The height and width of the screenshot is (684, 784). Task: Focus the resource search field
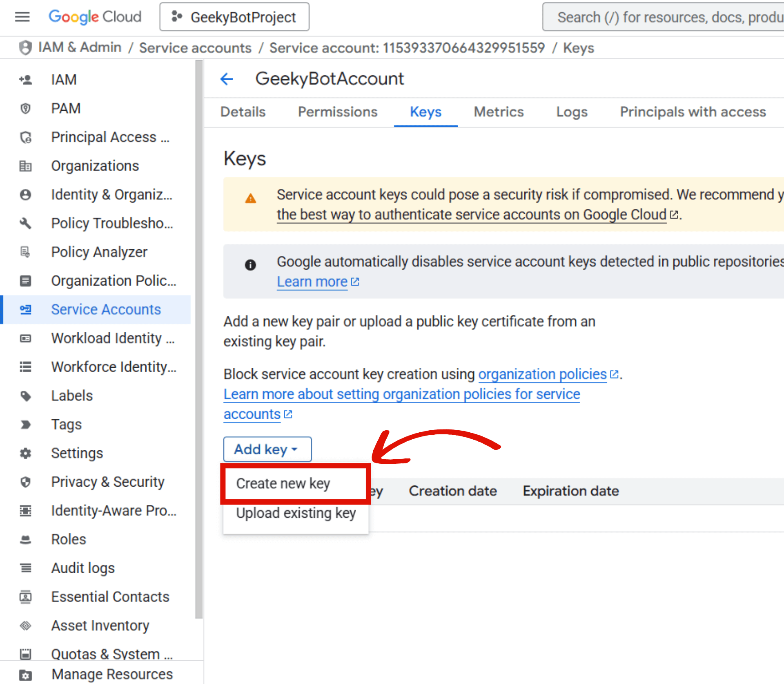coord(664,17)
